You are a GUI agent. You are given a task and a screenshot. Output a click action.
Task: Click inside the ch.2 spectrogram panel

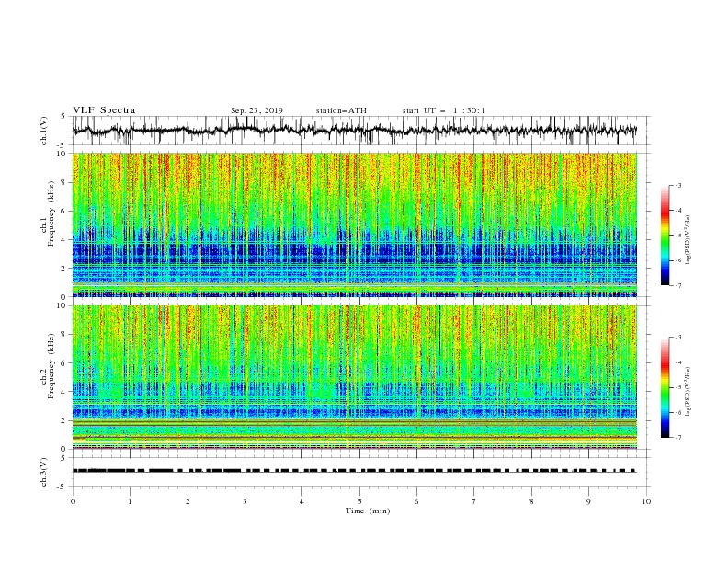[x=355, y=377]
